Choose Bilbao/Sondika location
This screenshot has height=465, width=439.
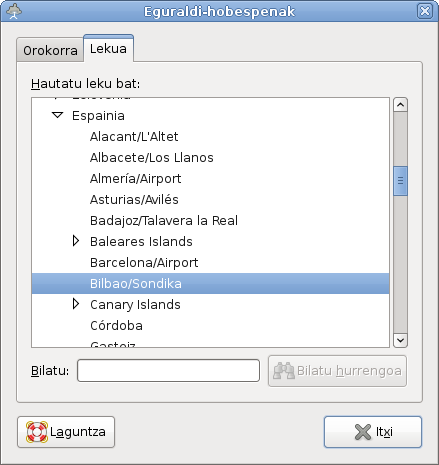(210, 283)
